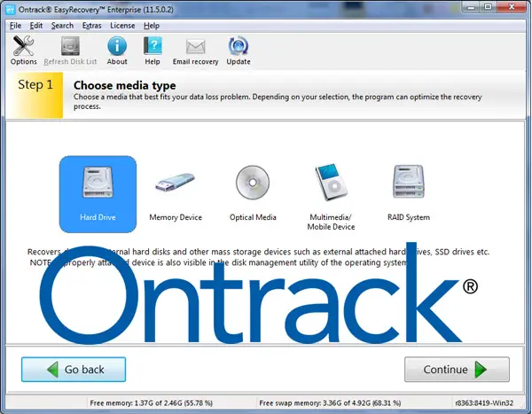Image resolution: width=532 pixels, height=414 pixels.
Task: Click the Step 1 label
Action: (35, 84)
